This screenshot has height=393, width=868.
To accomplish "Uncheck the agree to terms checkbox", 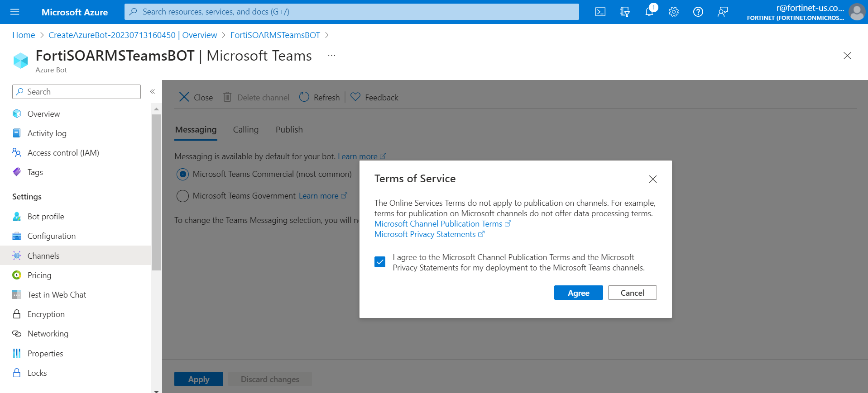I will point(380,262).
